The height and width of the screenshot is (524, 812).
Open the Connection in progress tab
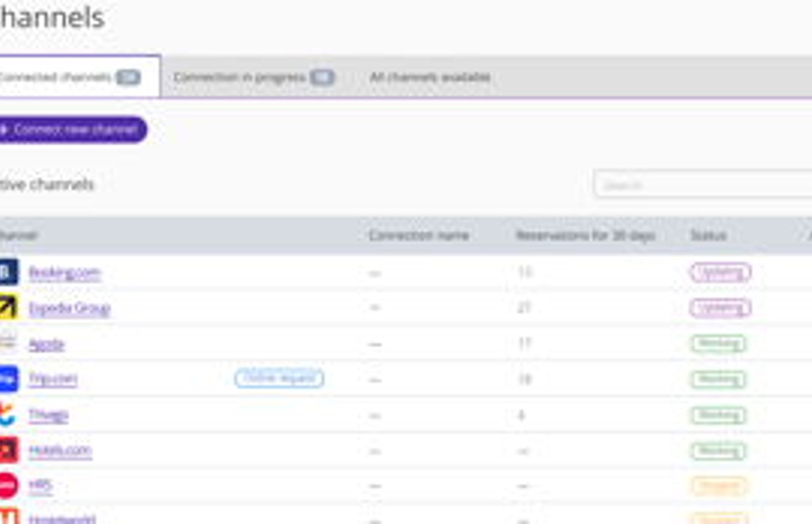253,77
